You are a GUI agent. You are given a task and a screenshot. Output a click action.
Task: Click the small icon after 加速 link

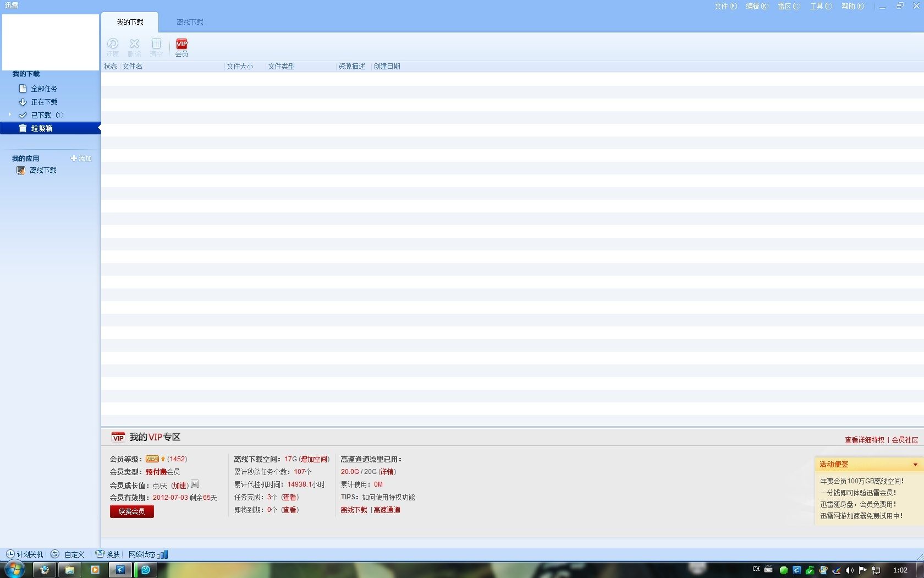195,484
